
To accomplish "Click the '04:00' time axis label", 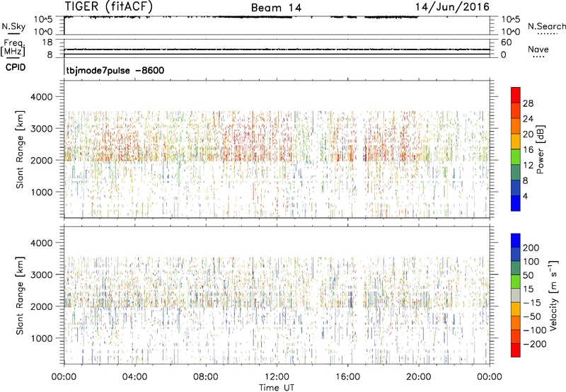I will 135,377.
